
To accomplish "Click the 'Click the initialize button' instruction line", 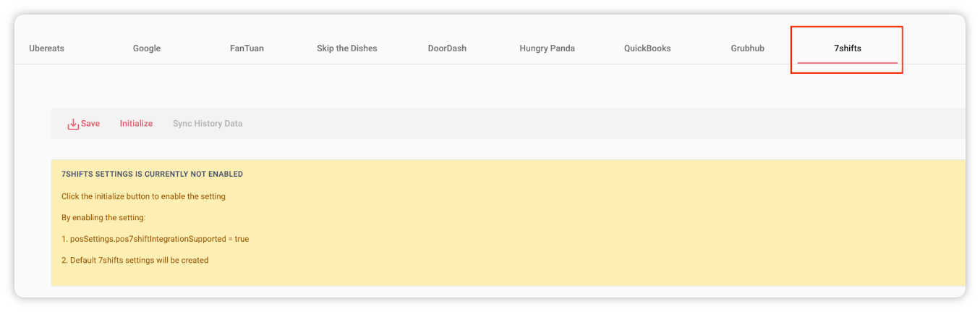I will pos(143,196).
